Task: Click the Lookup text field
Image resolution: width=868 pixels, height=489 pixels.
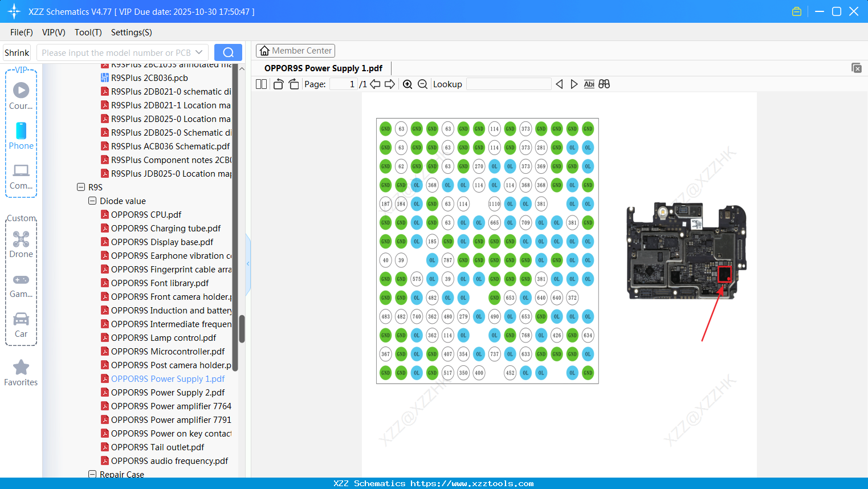Action: [509, 84]
